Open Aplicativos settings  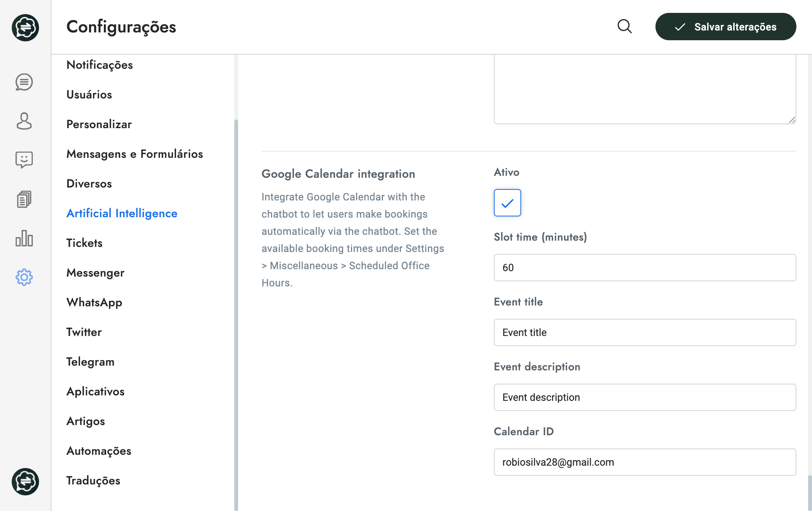pyautogui.click(x=95, y=391)
